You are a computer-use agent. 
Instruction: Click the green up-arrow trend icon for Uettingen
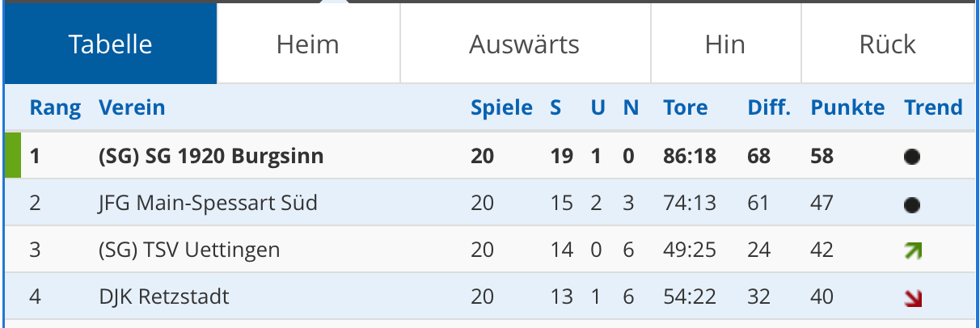[913, 251]
